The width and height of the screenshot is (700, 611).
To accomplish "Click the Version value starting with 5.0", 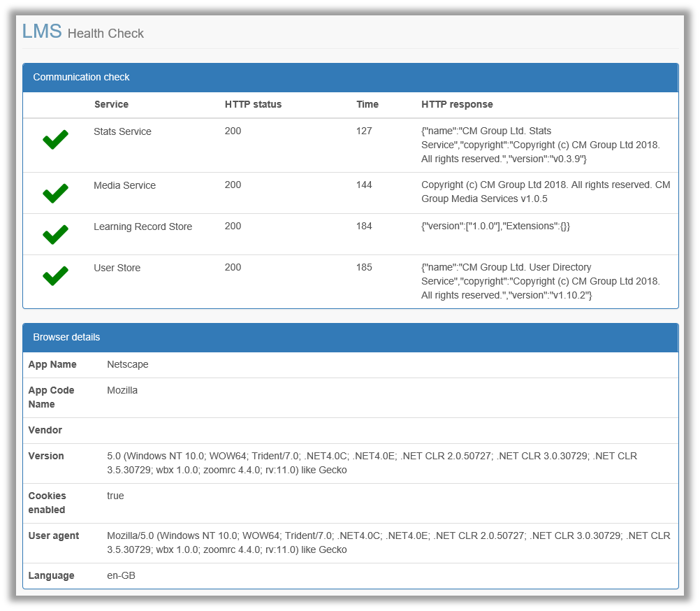I will pos(372,463).
